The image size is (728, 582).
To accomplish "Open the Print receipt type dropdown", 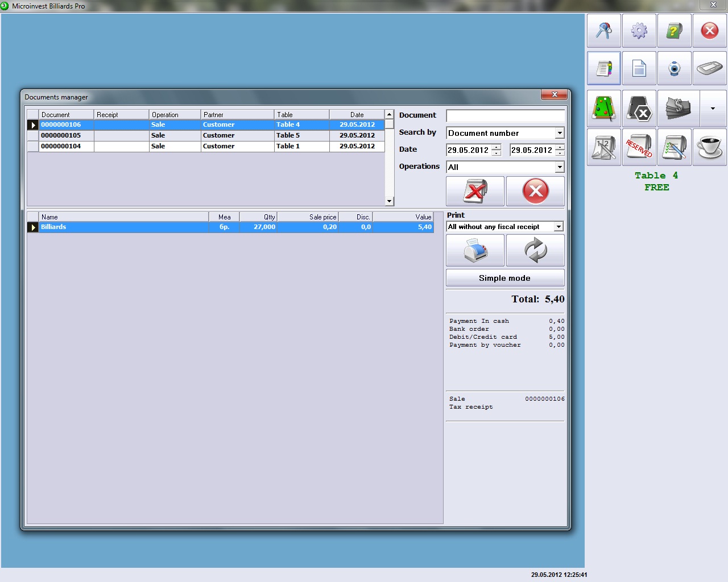I will pyautogui.click(x=559, y=227).
